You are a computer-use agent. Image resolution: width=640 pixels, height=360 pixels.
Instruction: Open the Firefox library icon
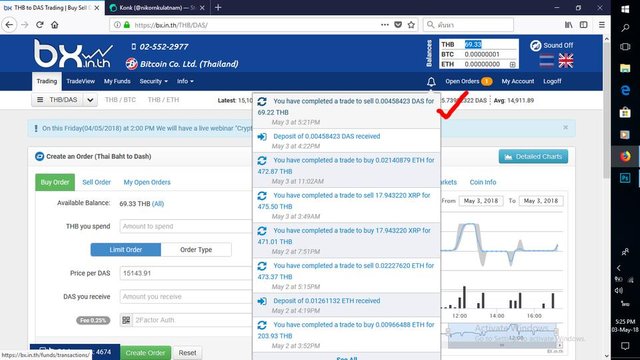pyautogui.click(x=569, y=25)
